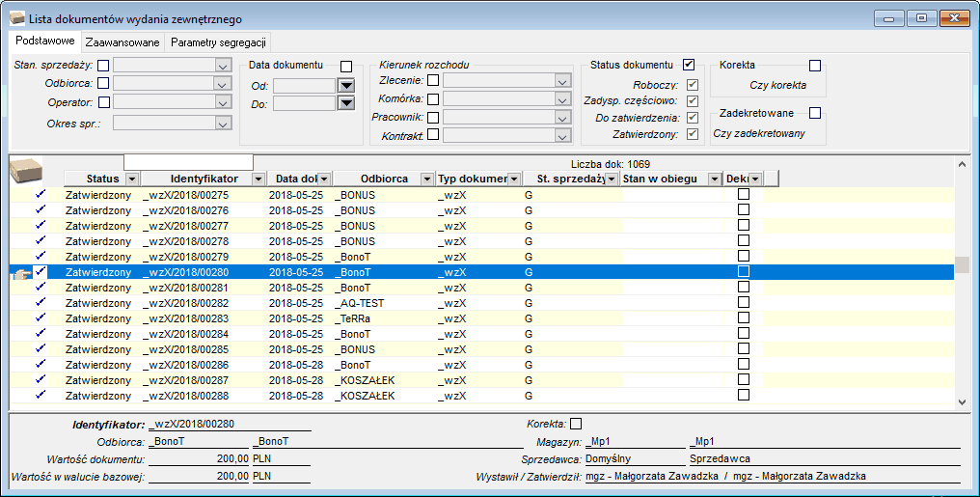Screen dimensions: 980x497
Task: Open the Identyfikator column filter arrow
Action: (259, 179)
